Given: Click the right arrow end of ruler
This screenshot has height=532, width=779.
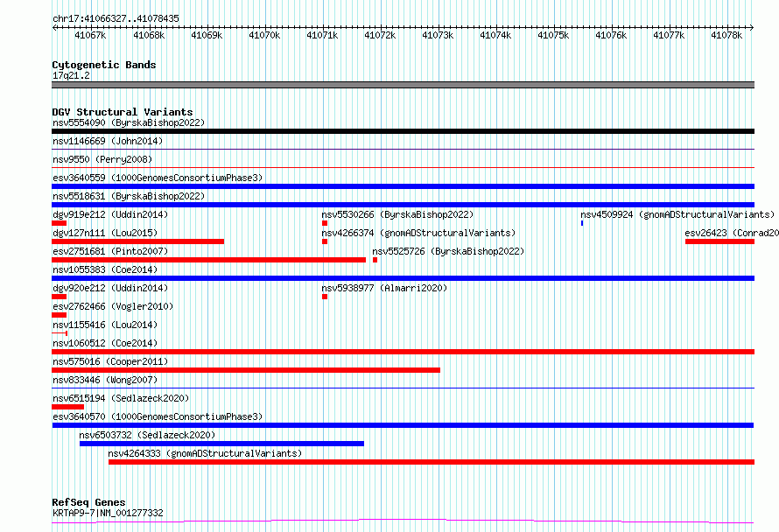Looking at the screenshot, I should point(752,27).
